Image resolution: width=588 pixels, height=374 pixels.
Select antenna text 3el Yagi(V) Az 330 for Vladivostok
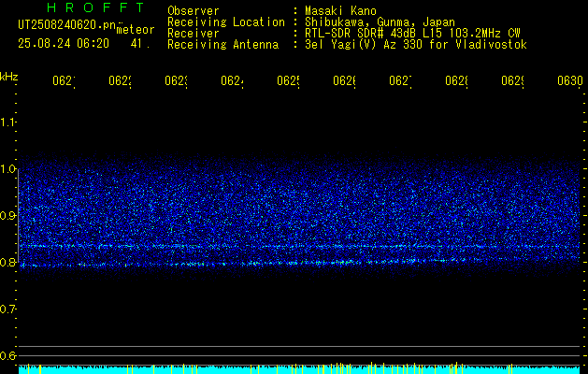(416, 45)
